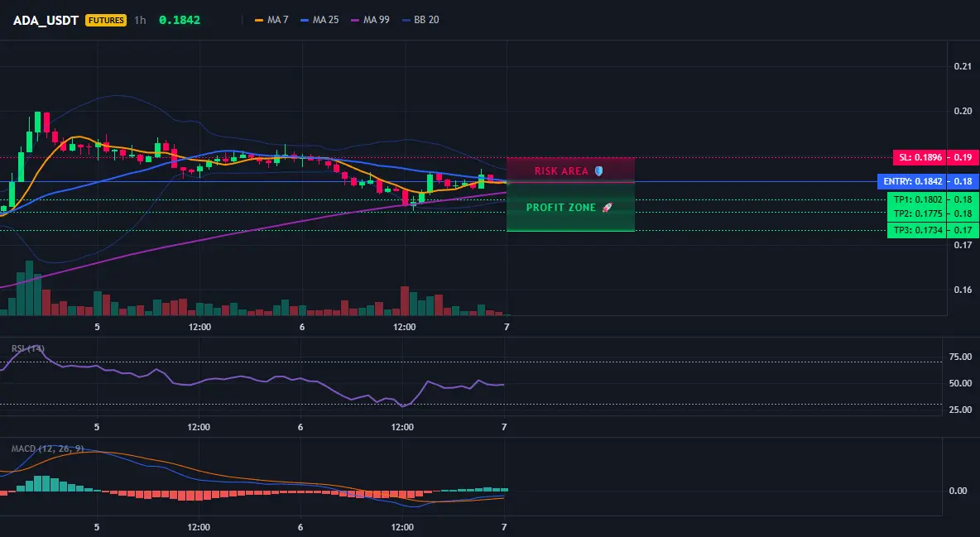
Task: Click the TP3: 0.1734 price label
Action: (917, 230)
